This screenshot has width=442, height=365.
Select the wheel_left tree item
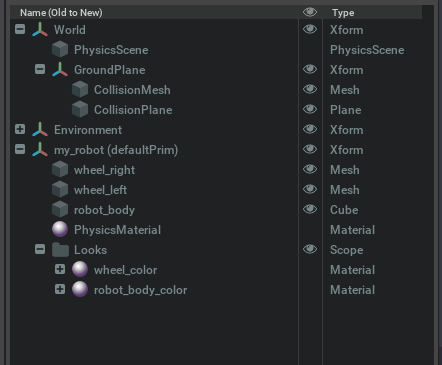100,190
